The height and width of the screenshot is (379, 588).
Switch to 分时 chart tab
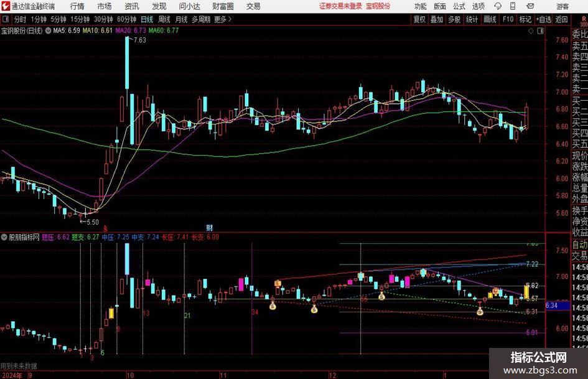tap(20, 19)
